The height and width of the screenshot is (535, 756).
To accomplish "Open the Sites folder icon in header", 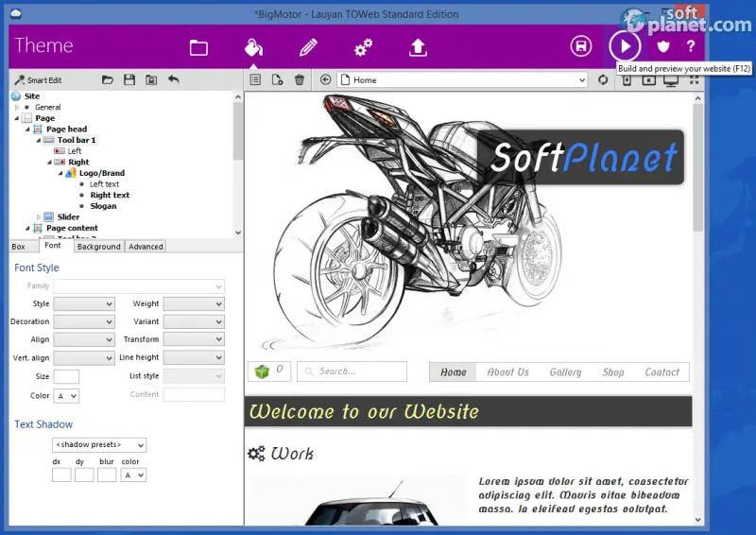I will click(198, 48).
